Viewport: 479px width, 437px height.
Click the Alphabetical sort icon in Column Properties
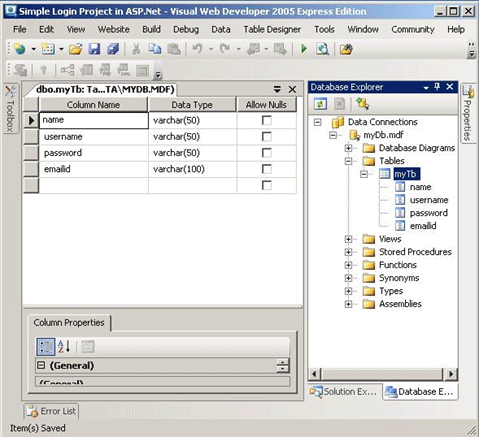tap(64, 347)
